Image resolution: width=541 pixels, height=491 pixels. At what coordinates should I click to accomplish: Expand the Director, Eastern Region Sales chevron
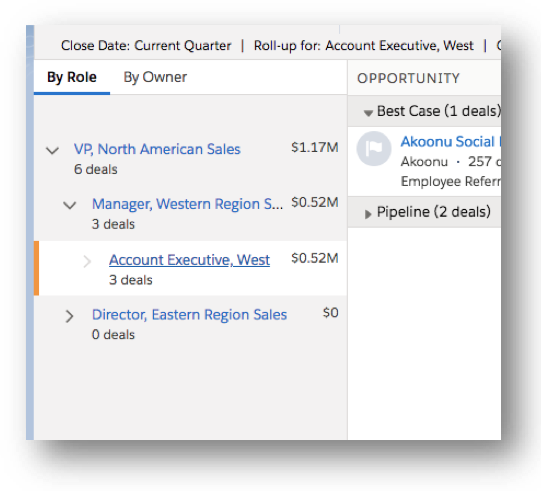69,316
